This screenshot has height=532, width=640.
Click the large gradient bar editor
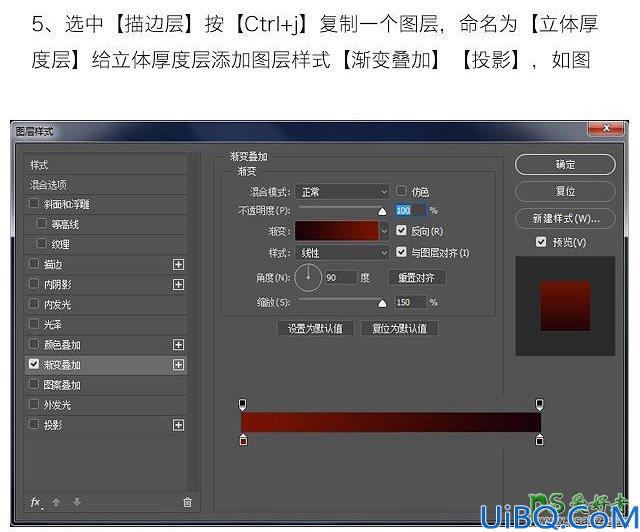(x=391, y=422)
